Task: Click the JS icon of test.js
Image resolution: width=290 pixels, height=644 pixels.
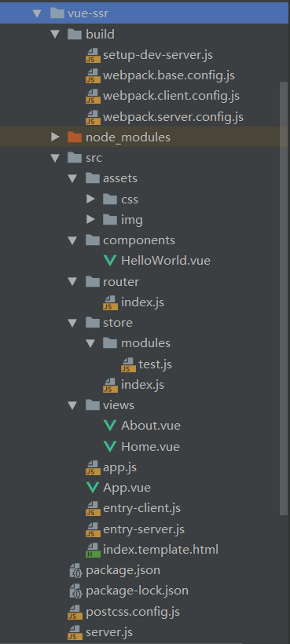Action: (129, 364)
